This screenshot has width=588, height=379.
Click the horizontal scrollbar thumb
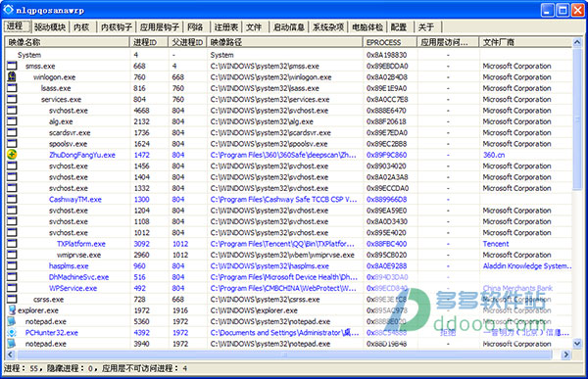[284, 355]
